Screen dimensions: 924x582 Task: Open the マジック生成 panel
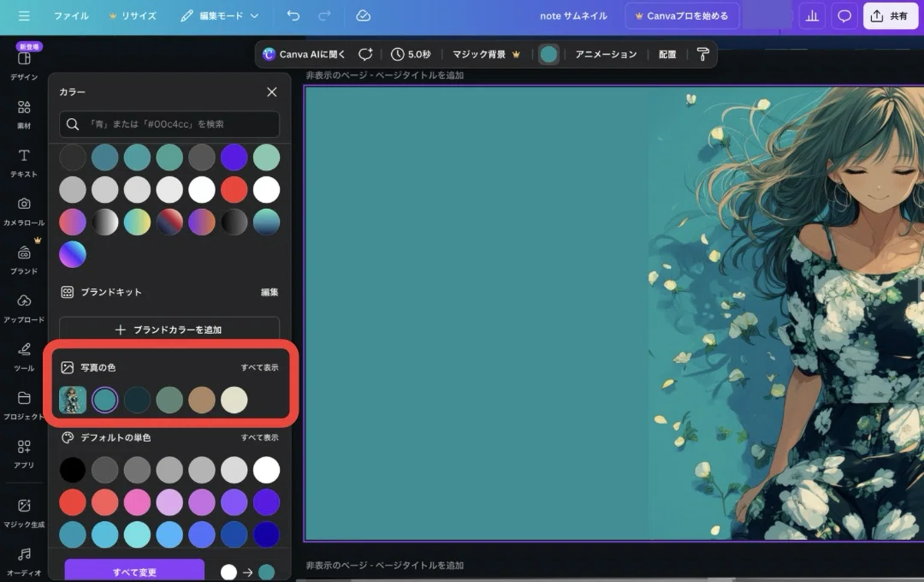click(24, 513)
